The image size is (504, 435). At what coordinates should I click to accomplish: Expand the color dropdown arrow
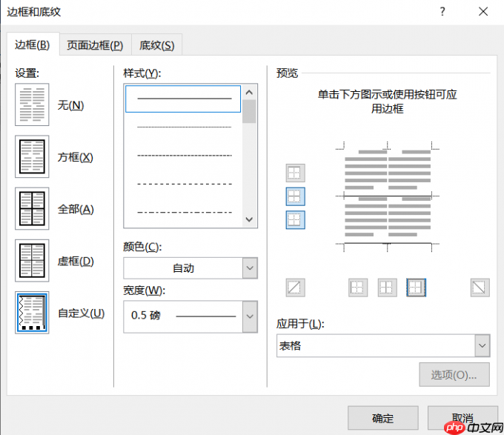(x=250, y=268)
